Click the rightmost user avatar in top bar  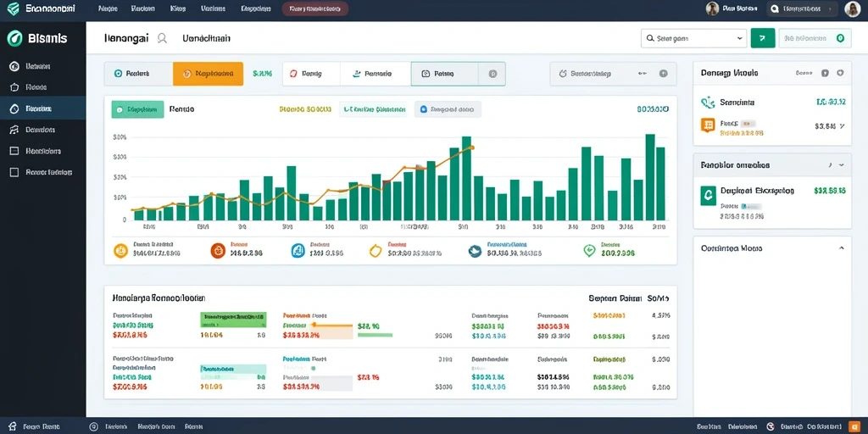click(x=853, y=8)
